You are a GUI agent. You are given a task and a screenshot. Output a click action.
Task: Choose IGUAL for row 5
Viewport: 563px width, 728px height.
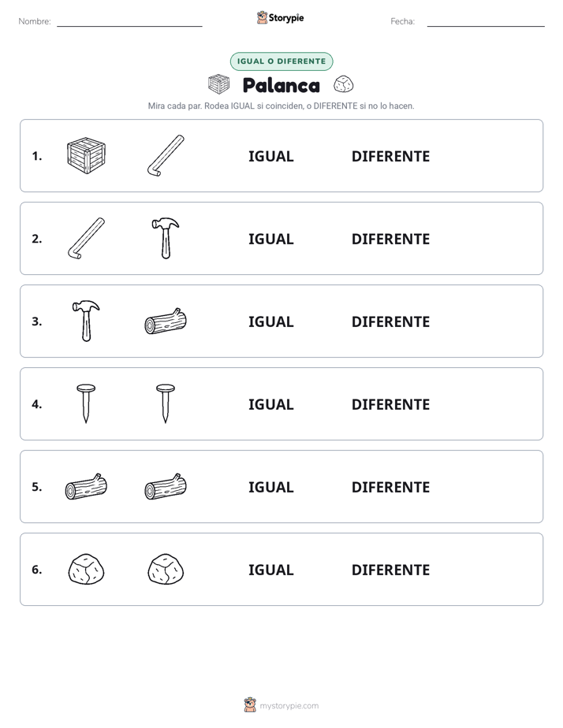(x=270, y=487)
